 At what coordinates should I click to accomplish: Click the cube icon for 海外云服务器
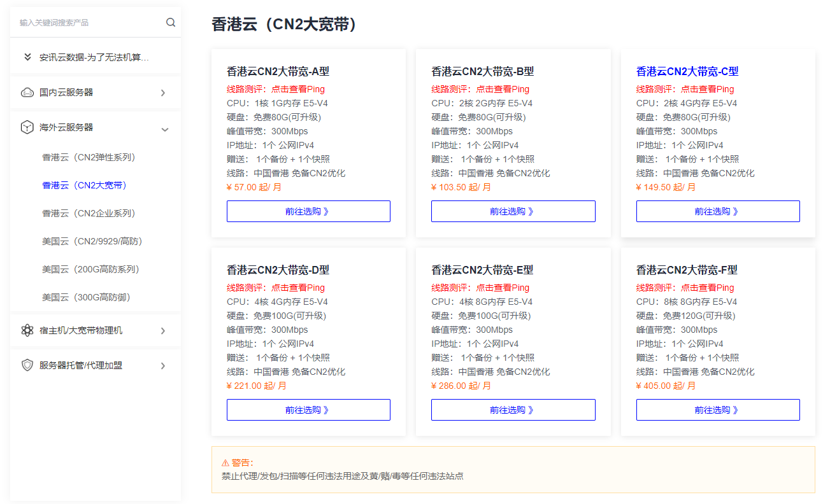coord(27,128)
